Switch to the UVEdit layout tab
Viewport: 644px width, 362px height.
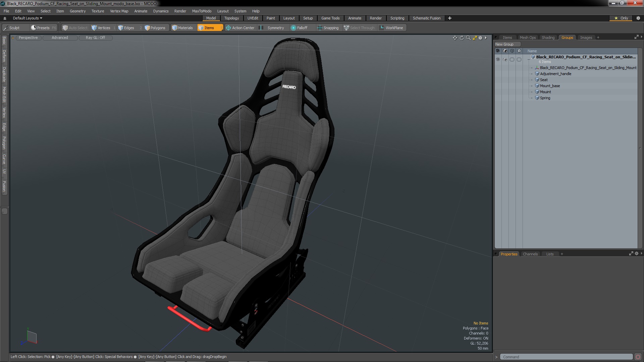pos(253,18)
